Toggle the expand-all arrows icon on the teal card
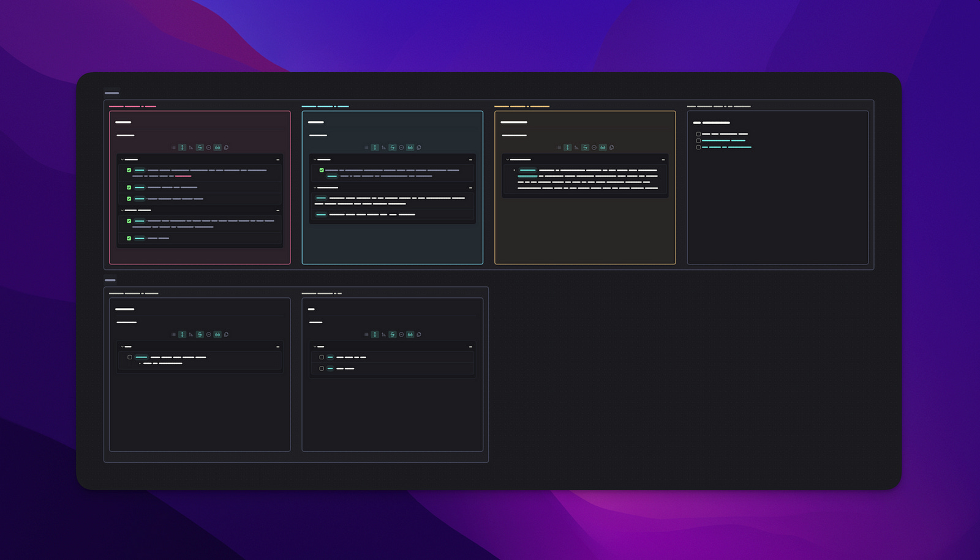This screenshot has height=560, width=980. tap(375, 147)
